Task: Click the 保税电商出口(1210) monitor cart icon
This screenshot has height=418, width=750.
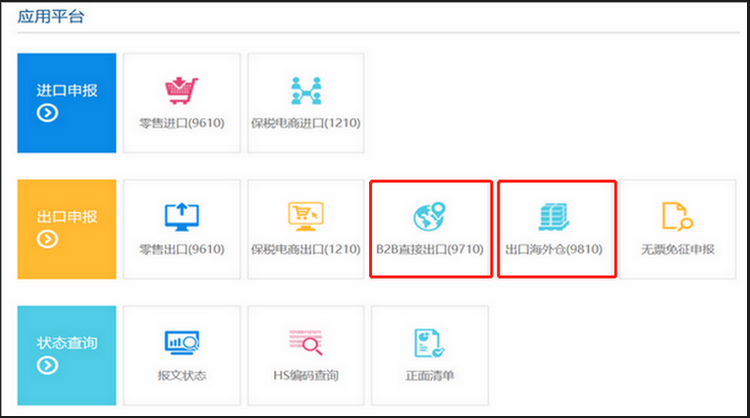Action: point(305,217)
